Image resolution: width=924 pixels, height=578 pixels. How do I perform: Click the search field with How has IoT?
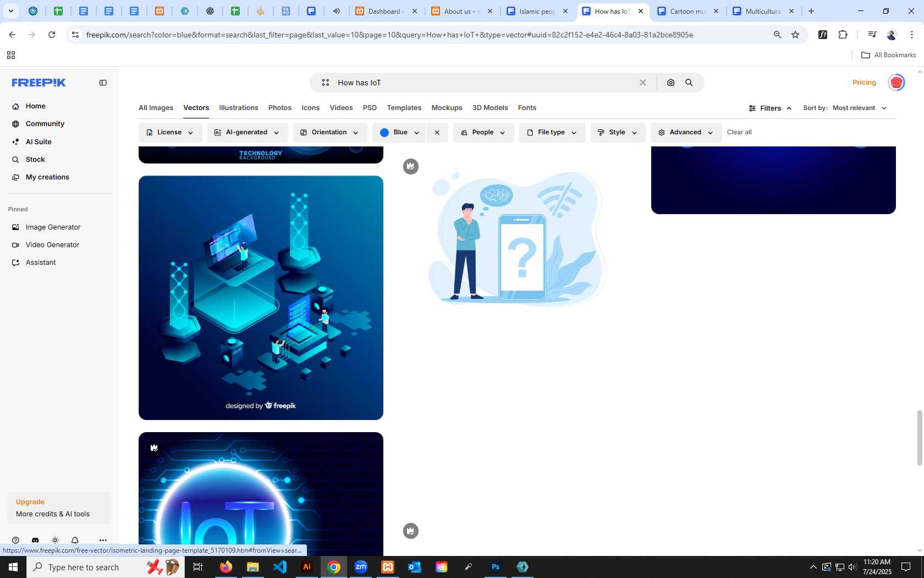484,83
